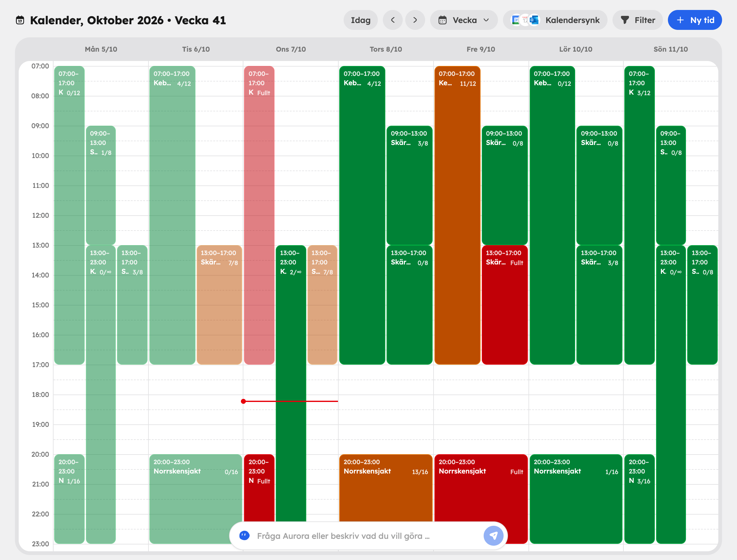Image resolution: width=737 pixels, height=560 pixels.
Task: Open Sunday 20:00-23:00 event 3/16
Action: pyautogui.click(x=639, y=499)
